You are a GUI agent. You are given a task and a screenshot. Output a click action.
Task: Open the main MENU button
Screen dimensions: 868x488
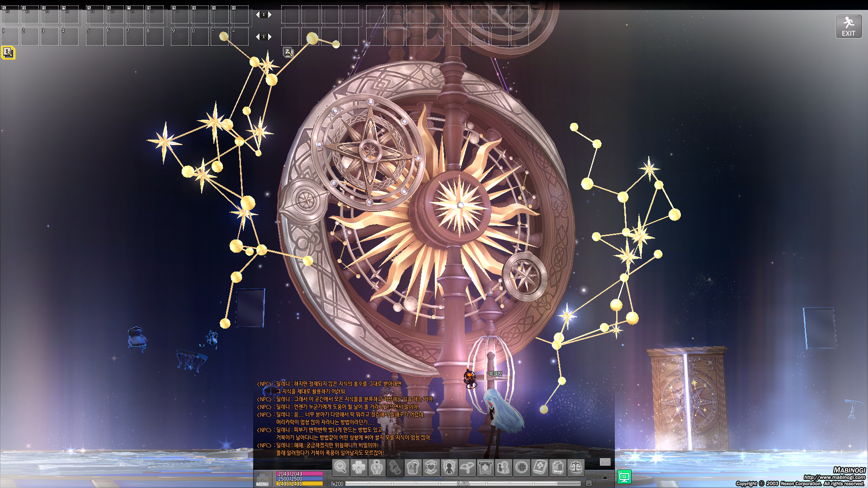[x=262, y=479]
